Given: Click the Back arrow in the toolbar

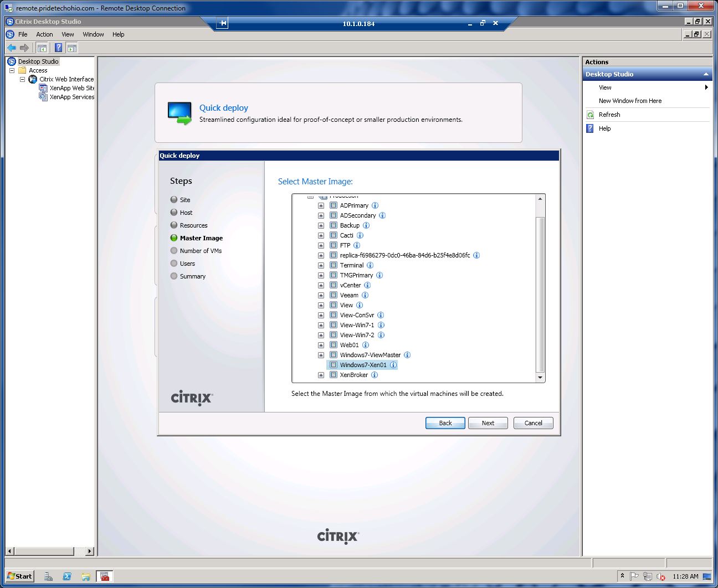Looking at the screenshot, I should 12,48.
